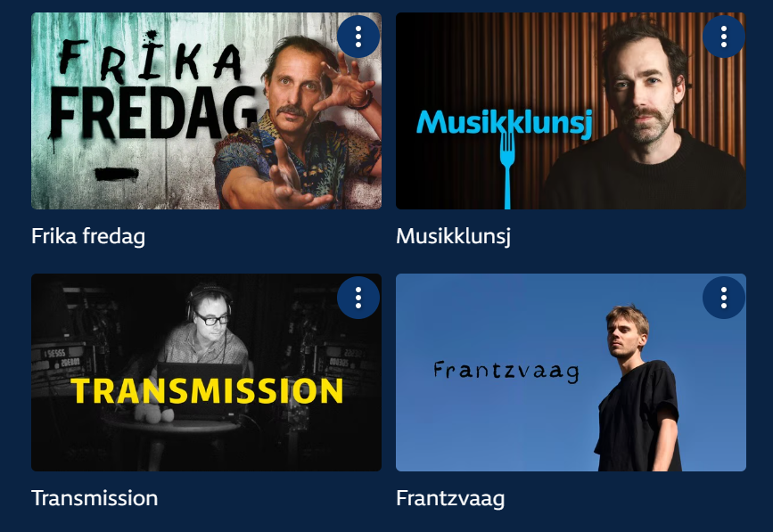Select the Transmission title text
The height and width of the screenshot is (532, 773).
(94, 499)
